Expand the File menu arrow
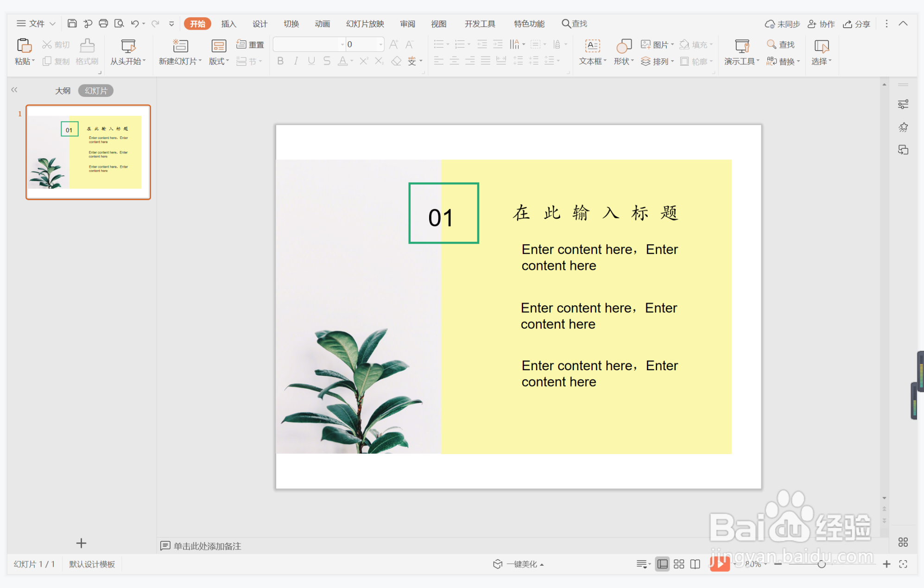This screenshot has width=924, height=588. click(52, 24)
